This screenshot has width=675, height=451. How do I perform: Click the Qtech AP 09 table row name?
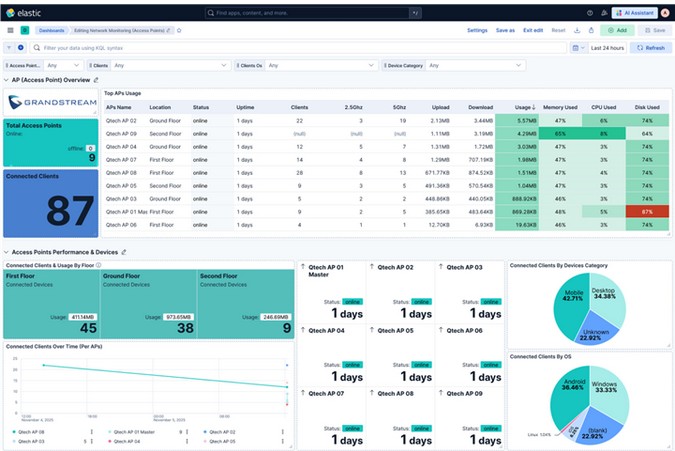pos(121,134)
